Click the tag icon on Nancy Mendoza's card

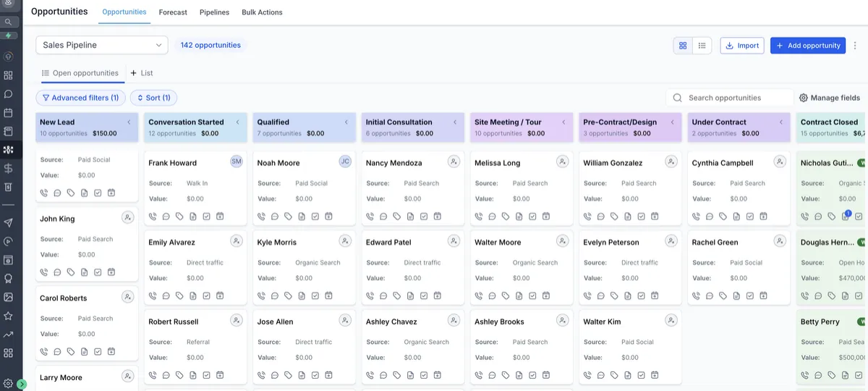(x=396, y=216)
